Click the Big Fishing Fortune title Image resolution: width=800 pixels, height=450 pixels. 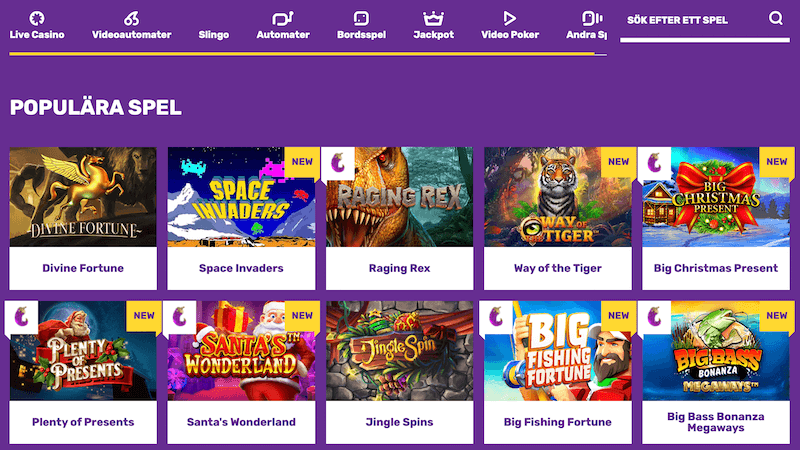[x=558, y=422]
